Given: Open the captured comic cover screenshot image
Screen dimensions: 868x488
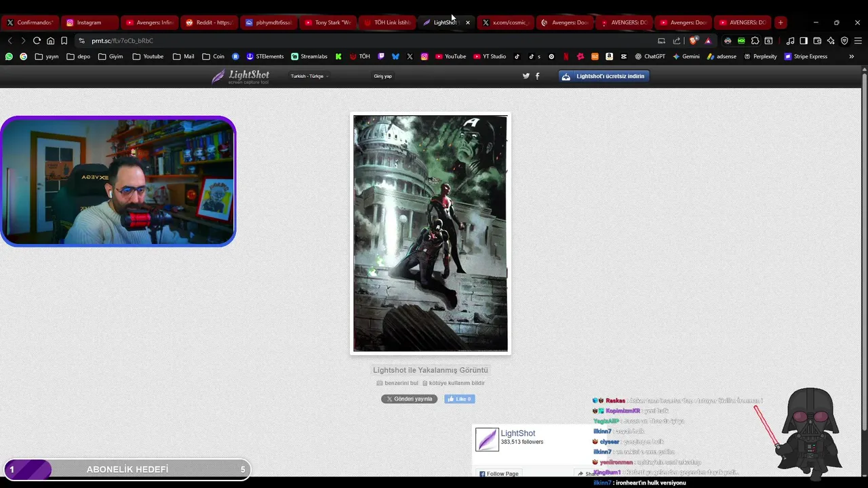Looking at the screenshot, I should (x=431, y=233).
